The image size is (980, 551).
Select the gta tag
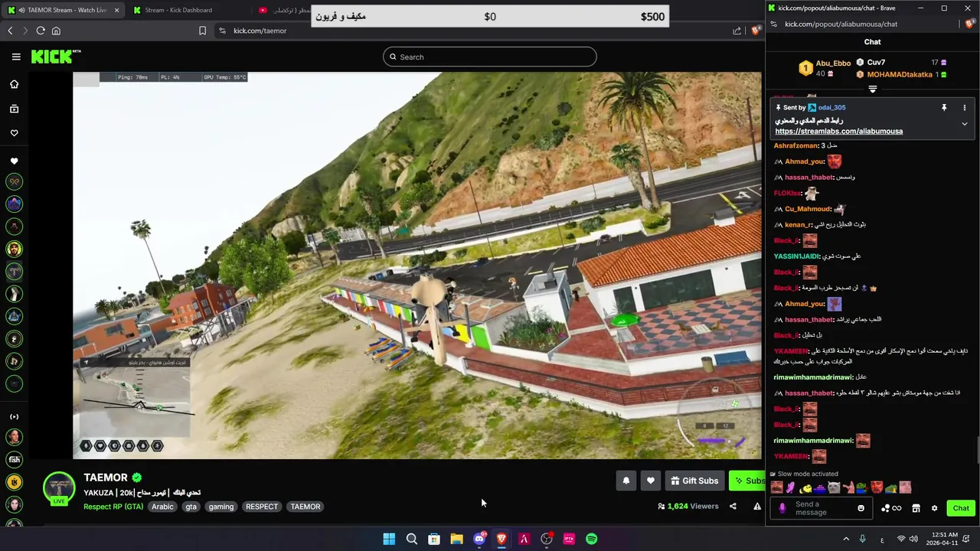[x=191, y=507]
